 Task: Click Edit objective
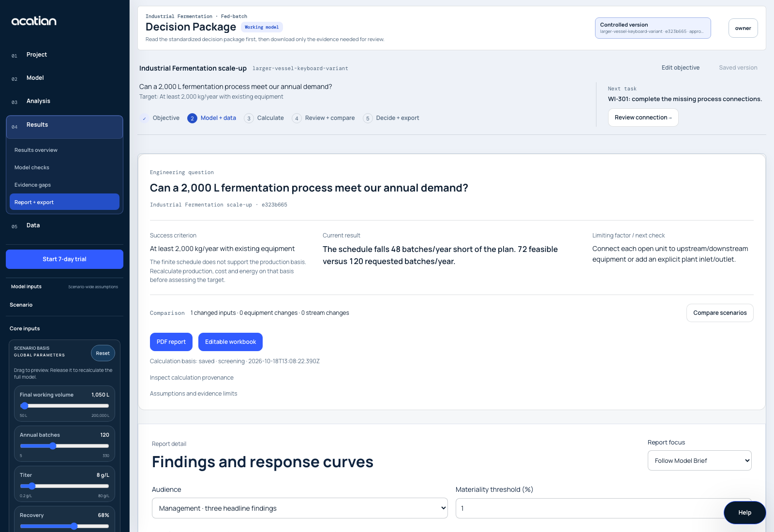click(x=680, y=68)
